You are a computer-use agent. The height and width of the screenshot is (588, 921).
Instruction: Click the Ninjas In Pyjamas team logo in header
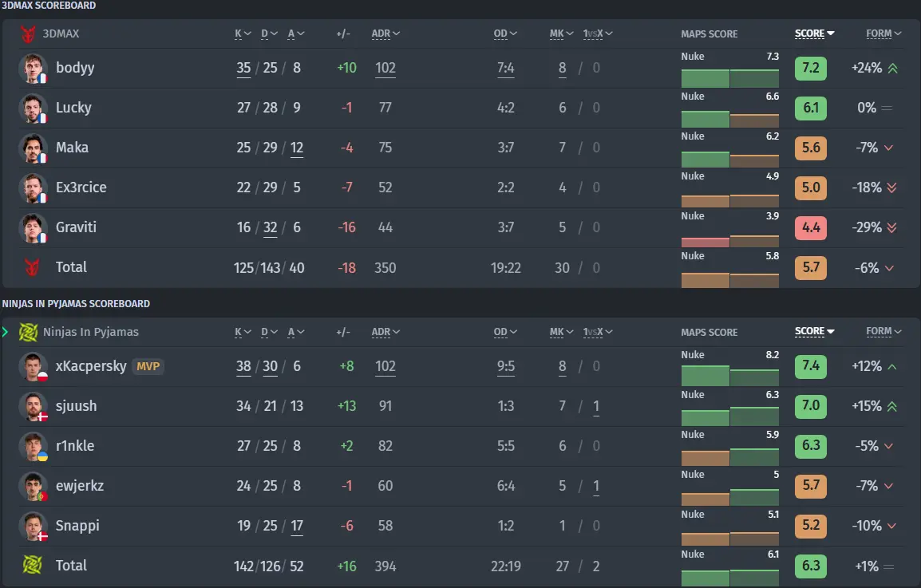click(x=28, y=332)
